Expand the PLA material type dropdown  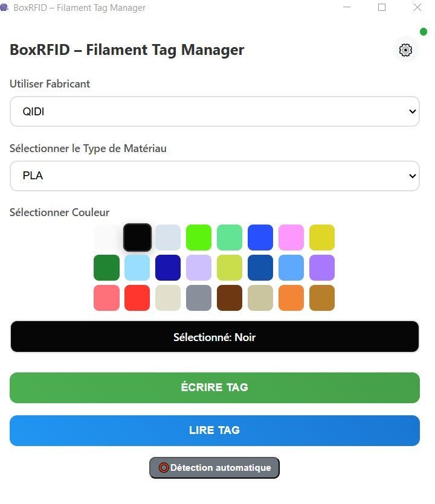(214, 176)
